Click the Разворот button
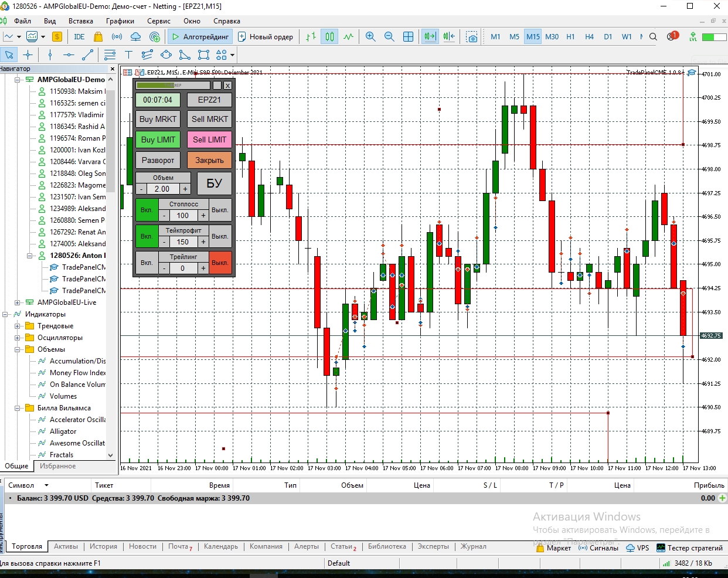This screenshot has width=728, height=578. pos(158,160)
